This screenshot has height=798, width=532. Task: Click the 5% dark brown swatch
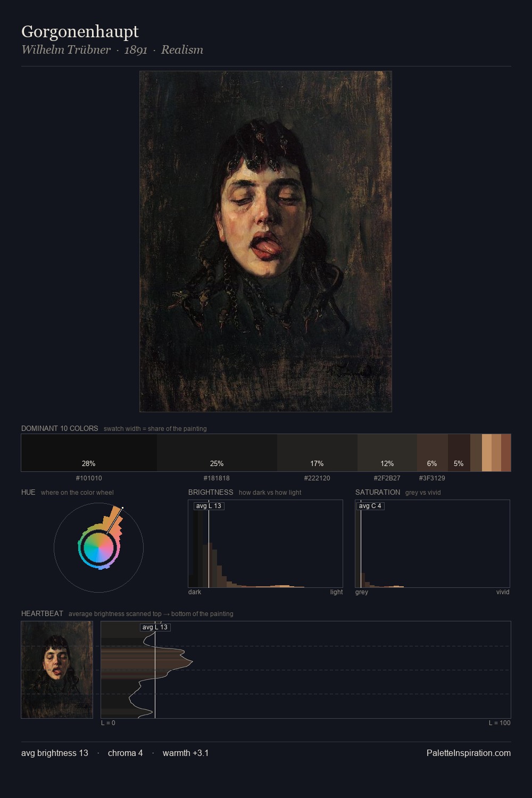(459, 453)
